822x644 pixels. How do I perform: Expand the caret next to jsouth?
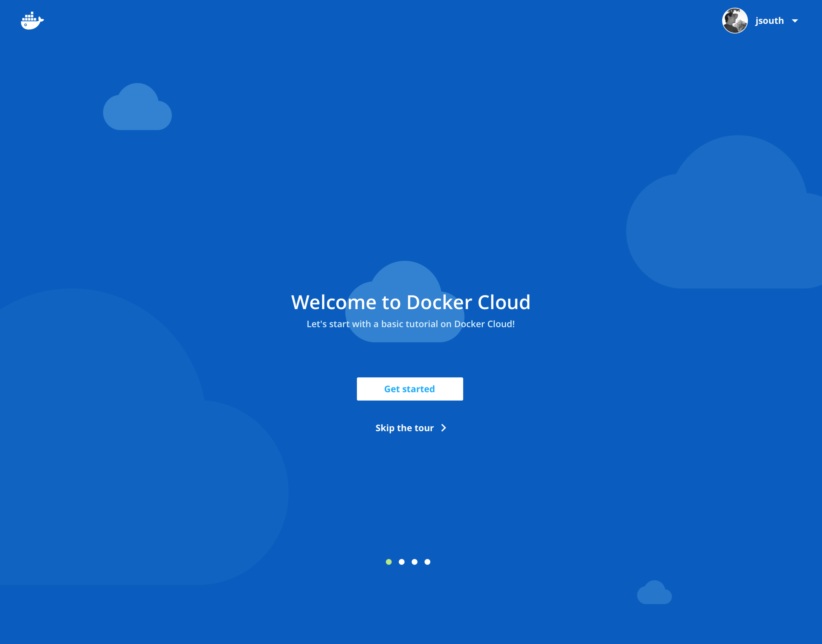click(x=795, y=21)
